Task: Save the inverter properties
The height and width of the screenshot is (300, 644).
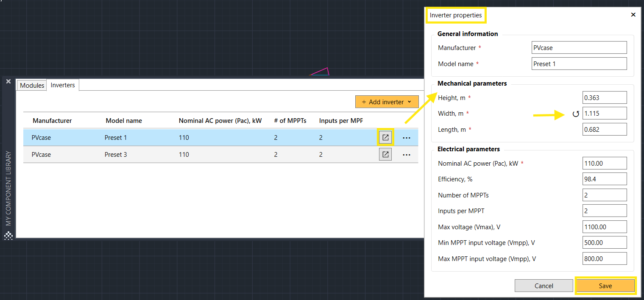Action: click(x=605, y=286)
